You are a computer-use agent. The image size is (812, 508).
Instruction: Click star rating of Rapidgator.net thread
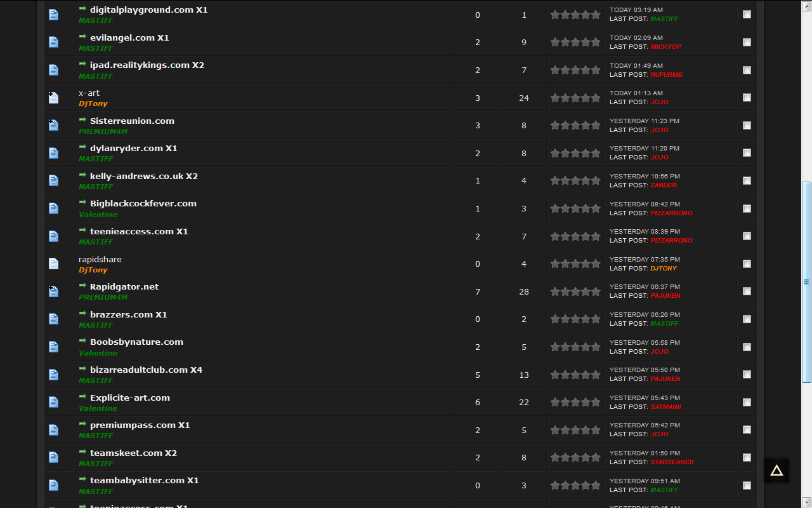coord(575,291)
